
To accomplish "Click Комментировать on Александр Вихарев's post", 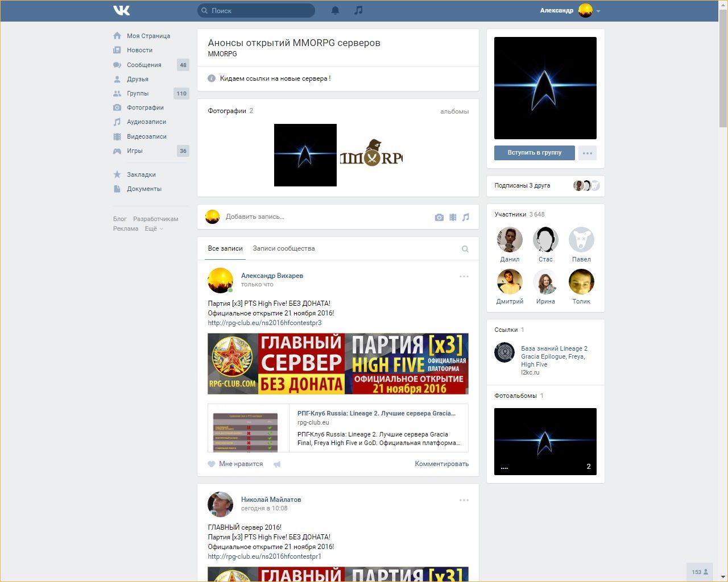I will point(442,464).
